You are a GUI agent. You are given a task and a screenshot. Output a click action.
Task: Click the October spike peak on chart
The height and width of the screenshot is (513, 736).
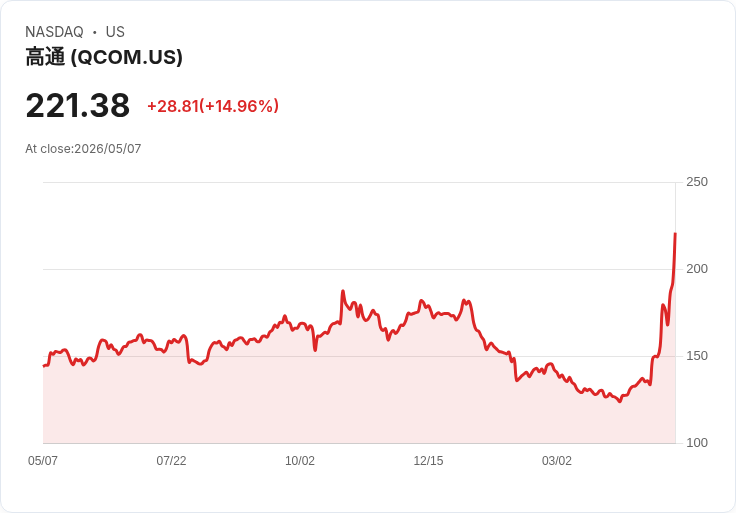tap(343, 291)
